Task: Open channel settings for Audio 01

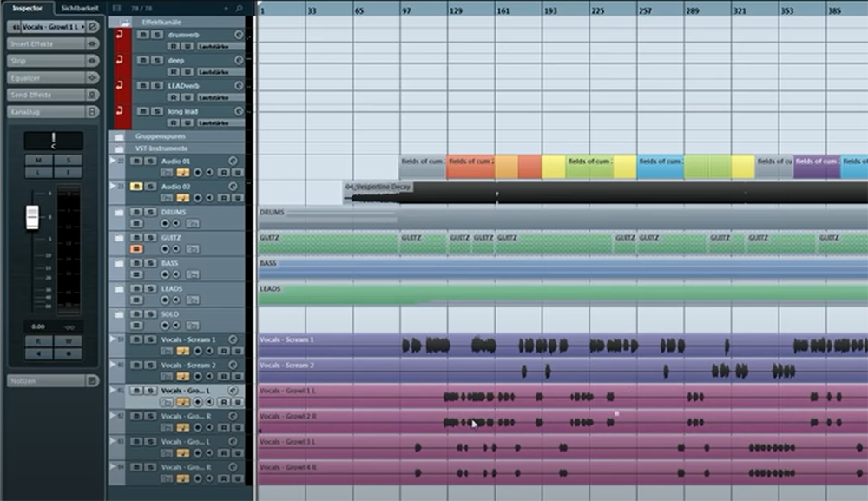Action: (233, 161)
